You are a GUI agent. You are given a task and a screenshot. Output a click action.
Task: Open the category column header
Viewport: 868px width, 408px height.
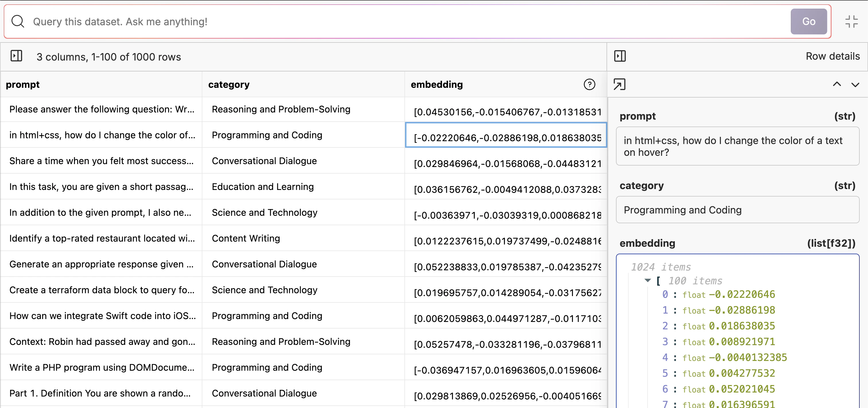pos(229,84)
